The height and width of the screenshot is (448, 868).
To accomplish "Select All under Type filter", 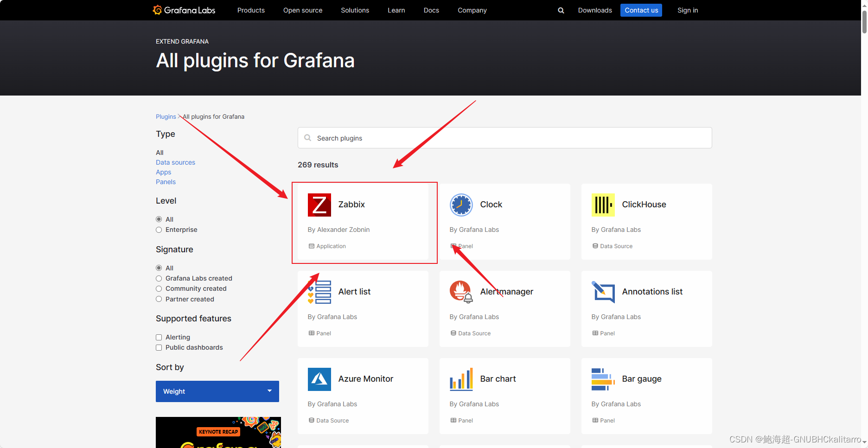I will [160, 153].
